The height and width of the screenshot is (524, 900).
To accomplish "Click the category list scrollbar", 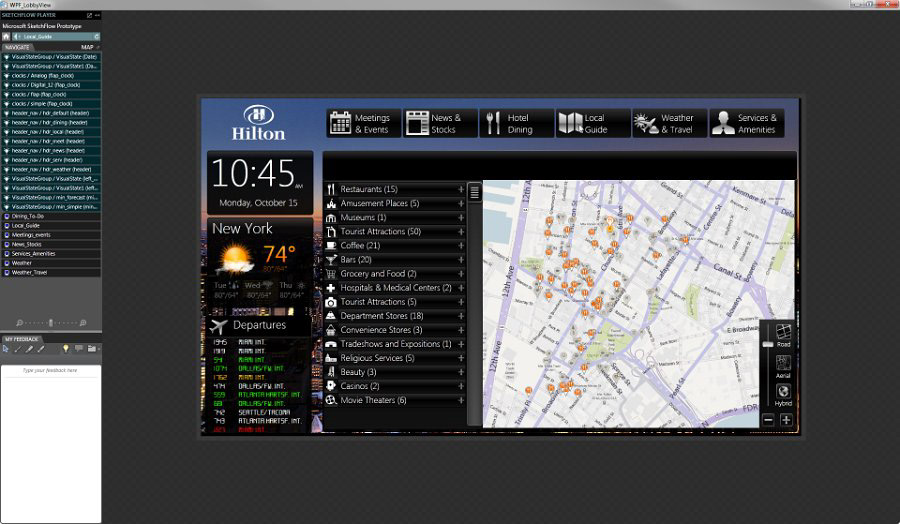I will pos(474,304).
